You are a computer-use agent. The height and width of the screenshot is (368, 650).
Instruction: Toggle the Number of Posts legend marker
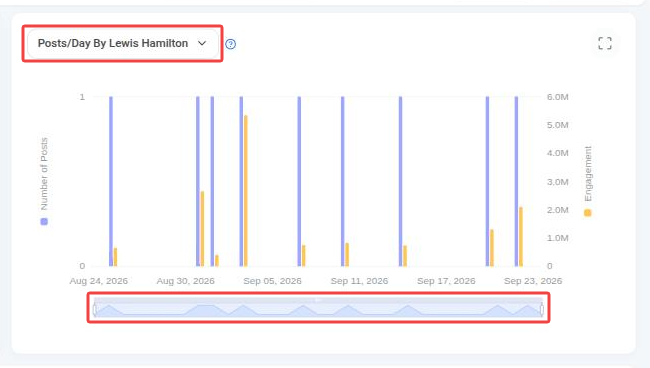point(44,221)
